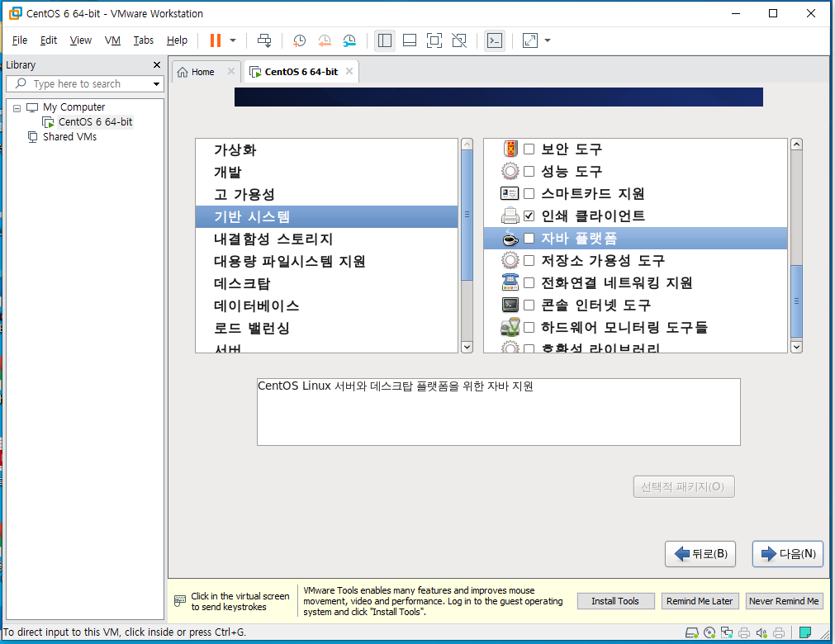
Task: Open the power options dropdown next to pause
Action: click(233, 40)
